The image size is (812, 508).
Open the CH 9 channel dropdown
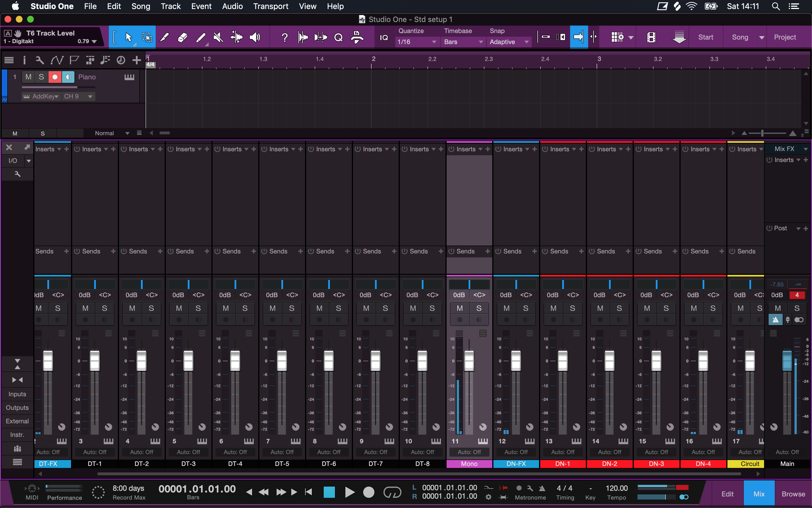click(78, 97)
